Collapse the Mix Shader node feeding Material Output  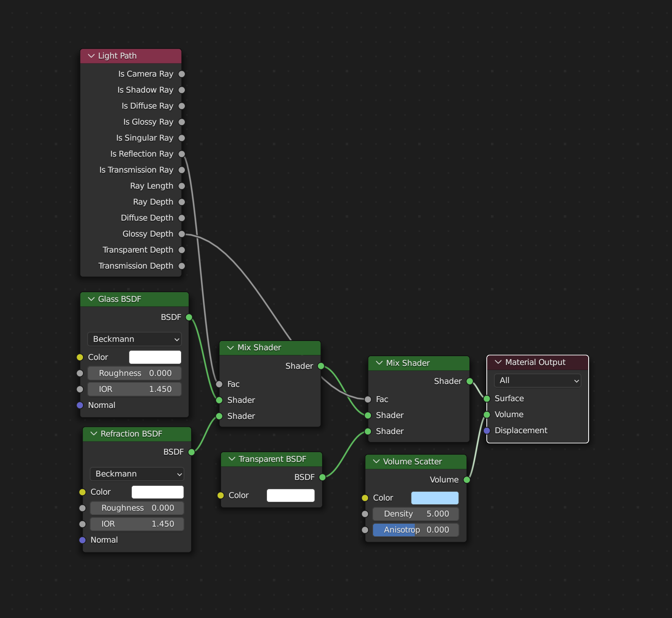click(379, 363)
